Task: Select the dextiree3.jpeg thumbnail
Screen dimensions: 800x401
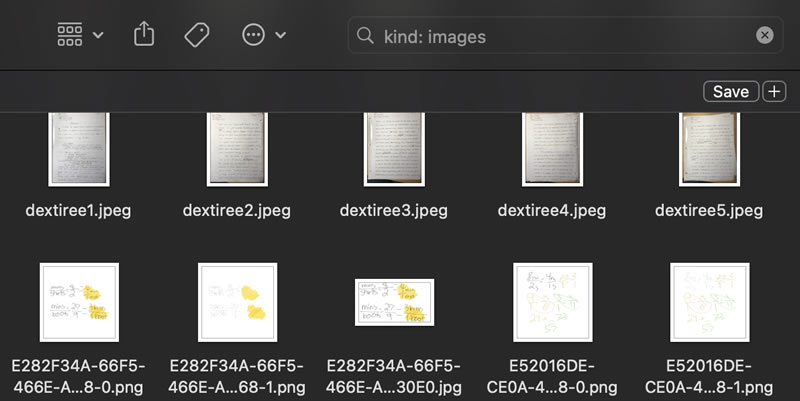Action: (394, 149)
